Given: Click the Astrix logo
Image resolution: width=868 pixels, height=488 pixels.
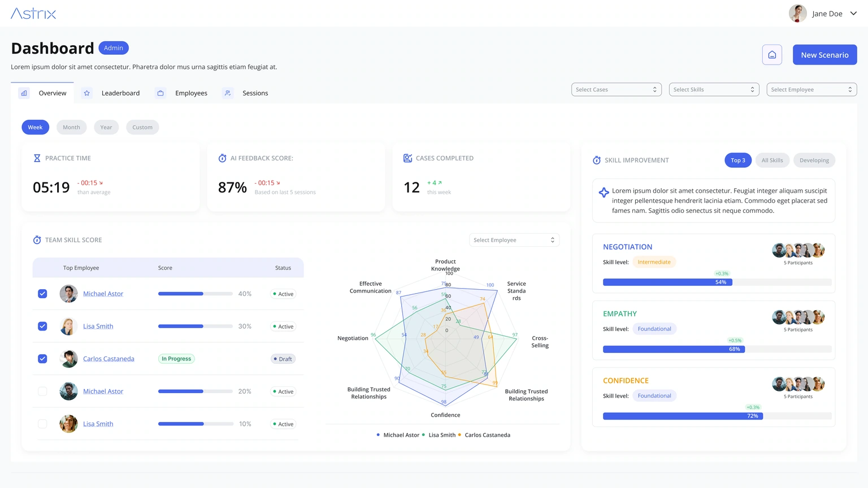Looking at the screenshot, I should [33, 14].
